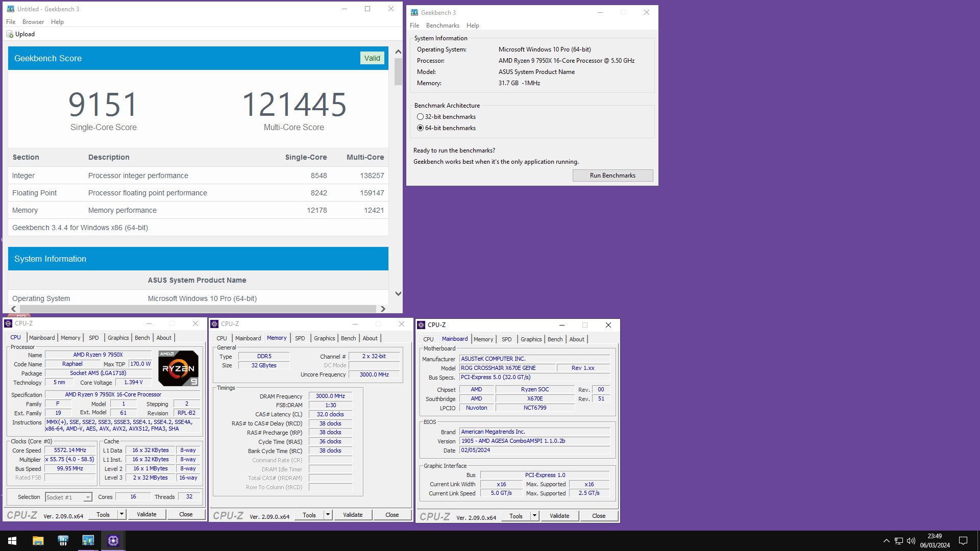Click the multi-core score 121445
Screen dimensions: 980x551
coord(294,104)
